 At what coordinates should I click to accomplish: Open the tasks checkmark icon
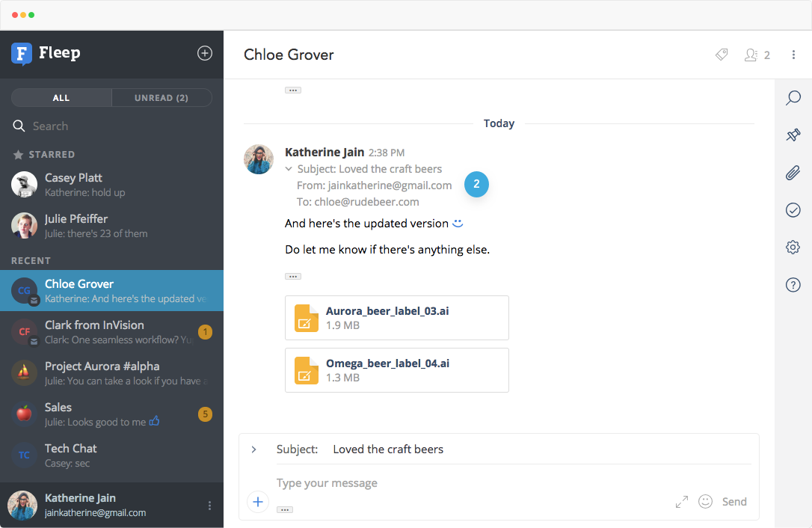(x=793, y=210)
